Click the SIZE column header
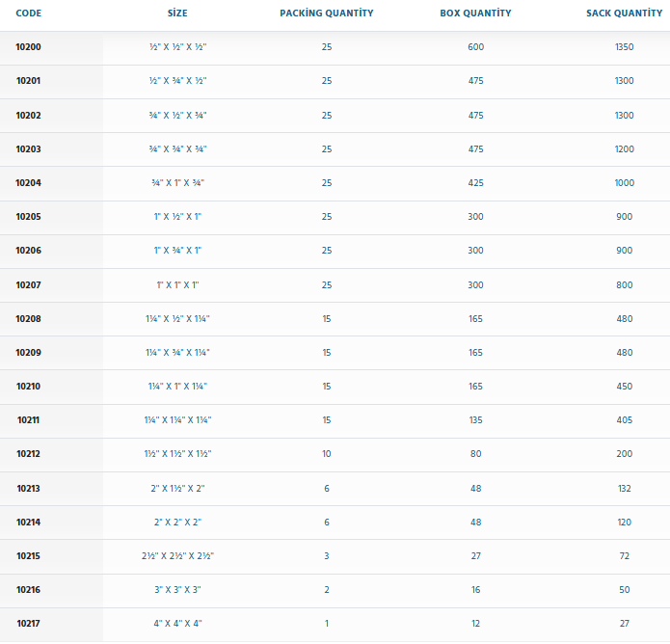 pyautogui.click(x=177, y=13)
